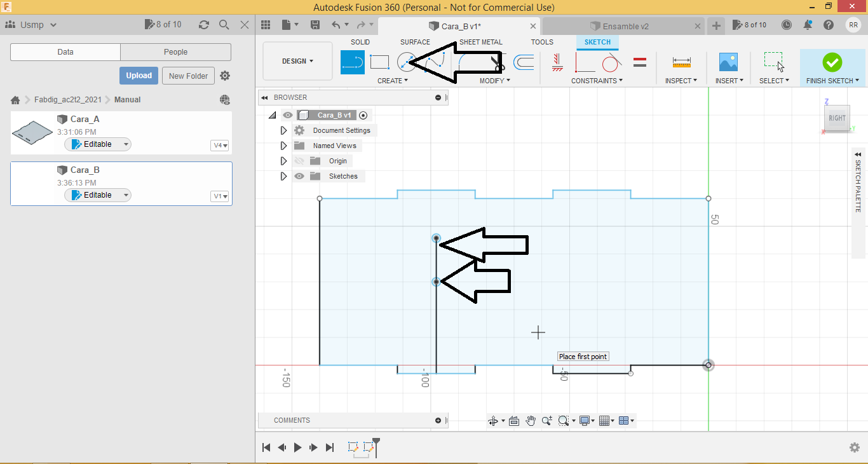
Task: Open Job Status clock icon
Action: point(787,25)
